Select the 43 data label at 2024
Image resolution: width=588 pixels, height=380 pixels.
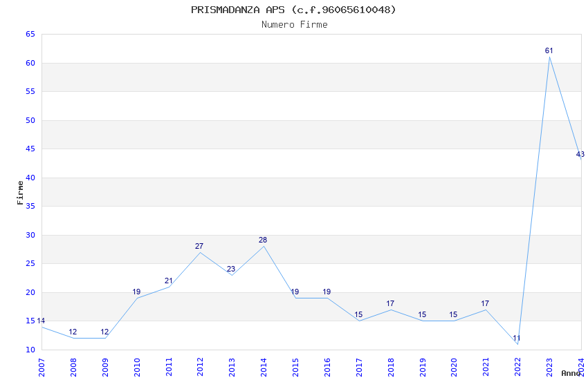coord(580,154)
